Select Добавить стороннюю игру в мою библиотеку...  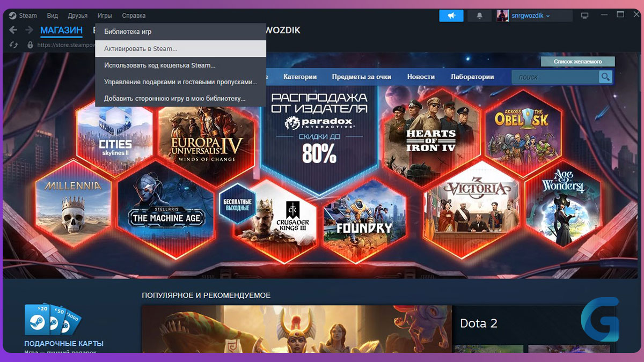181,99
